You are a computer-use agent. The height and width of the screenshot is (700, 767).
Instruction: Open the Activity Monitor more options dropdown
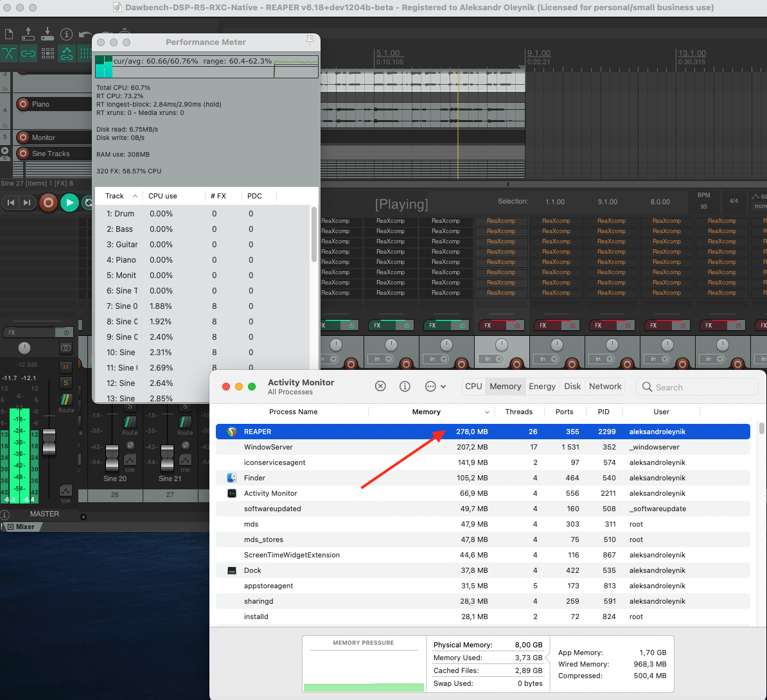435,387
